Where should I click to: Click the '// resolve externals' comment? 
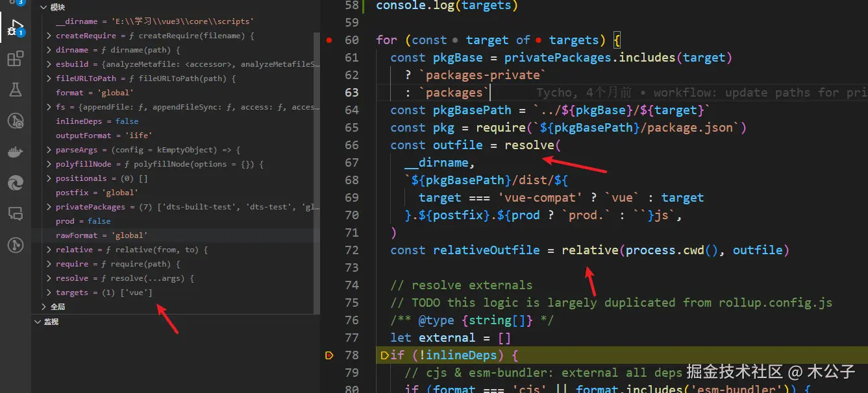click(x=461, y=285)
